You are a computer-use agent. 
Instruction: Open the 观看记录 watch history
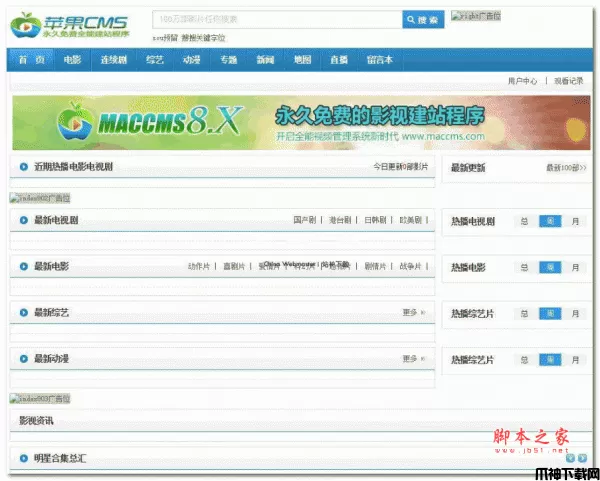[x=569, y=81]
